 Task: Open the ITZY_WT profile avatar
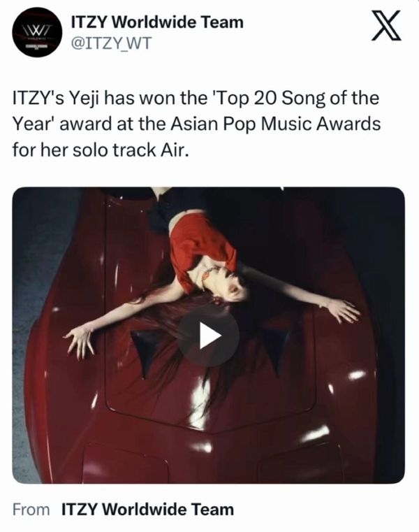coord(37,32)
